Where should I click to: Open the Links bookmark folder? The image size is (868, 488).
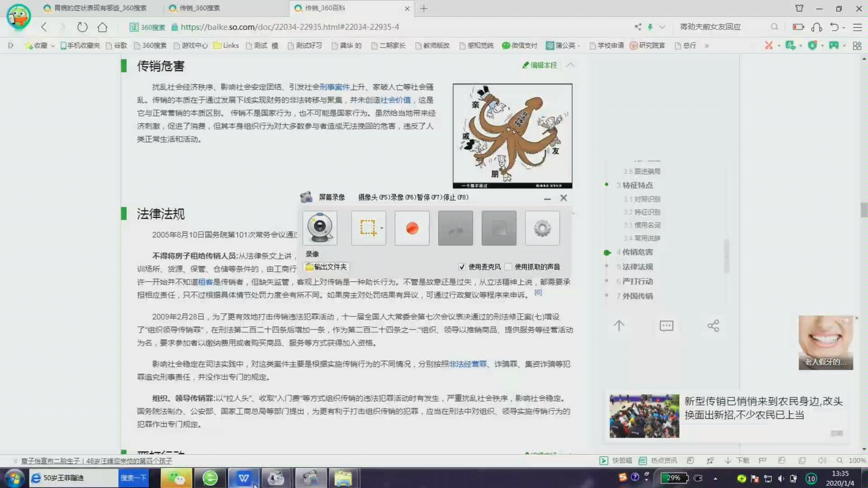tap(226, 45)
